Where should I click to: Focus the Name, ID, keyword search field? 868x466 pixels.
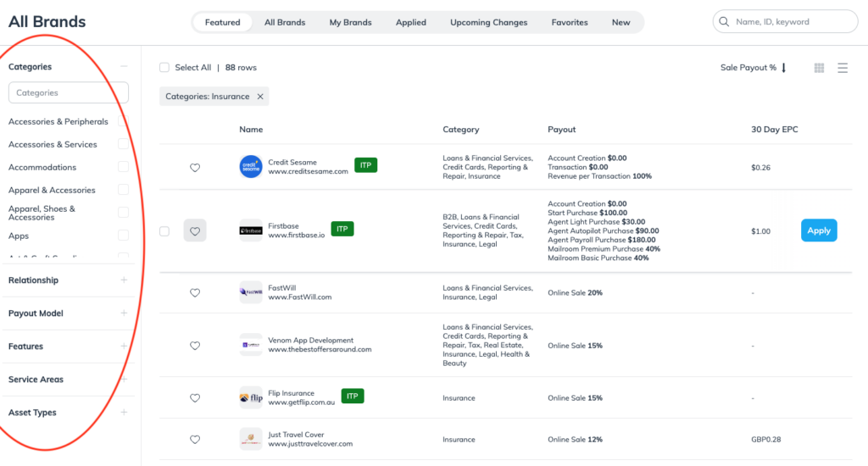[786, 21]
